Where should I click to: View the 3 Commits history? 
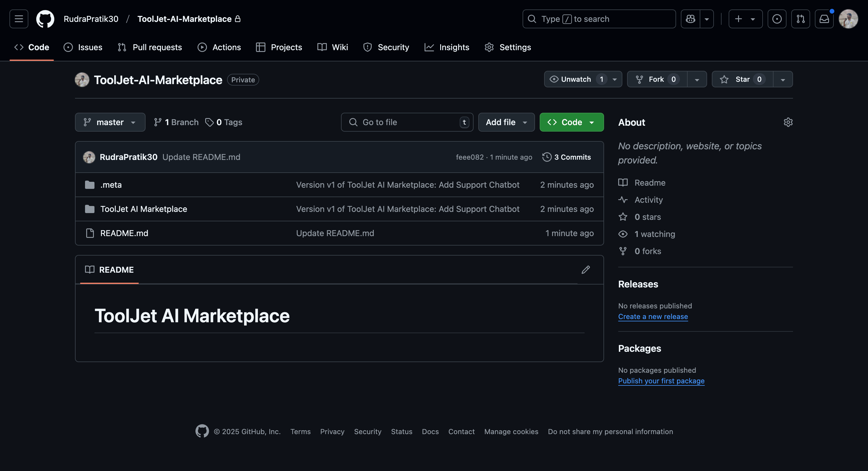click(x=567, y=157)
